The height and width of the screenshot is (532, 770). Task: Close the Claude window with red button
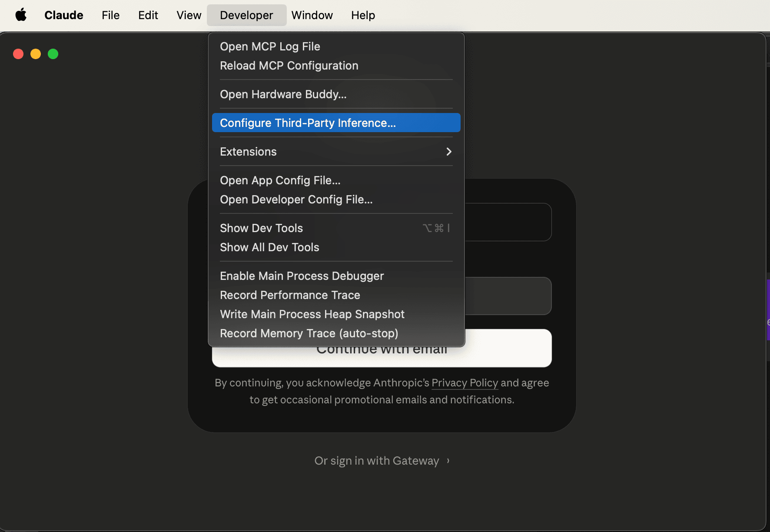pyautogui.click(x=18, y=54)
